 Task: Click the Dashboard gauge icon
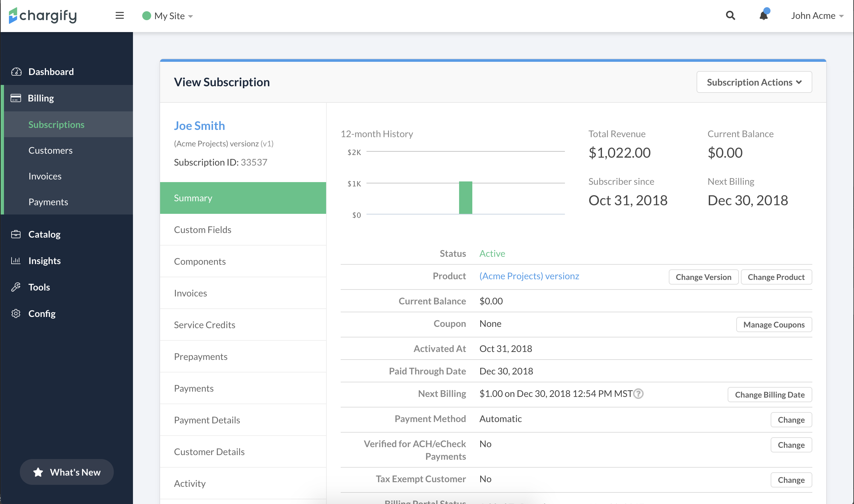coord(16,72)
